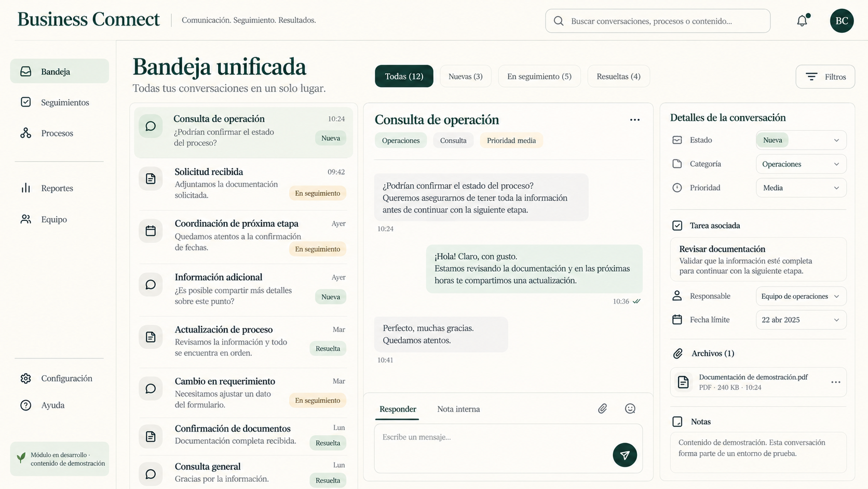Screen dimensions: 868x489
Task: Open options for Documentación de demostración.pdf
Action: [x=835, y=382]
